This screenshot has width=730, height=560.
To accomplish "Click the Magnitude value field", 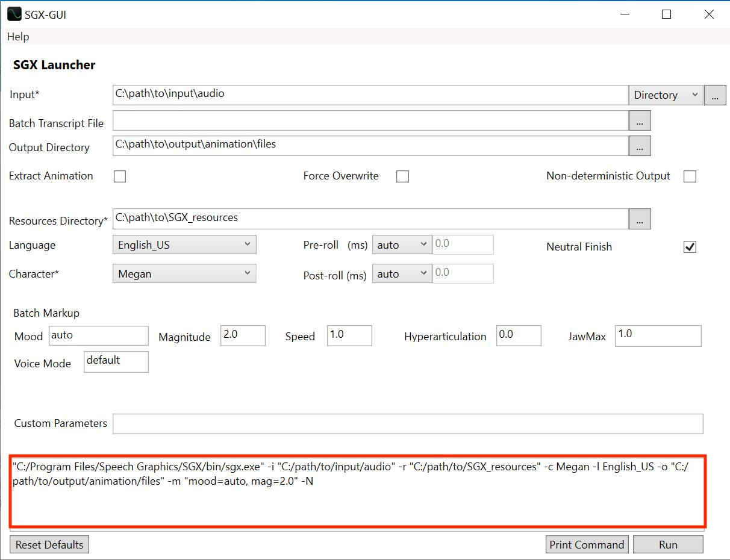I will (x=243, y=335).
